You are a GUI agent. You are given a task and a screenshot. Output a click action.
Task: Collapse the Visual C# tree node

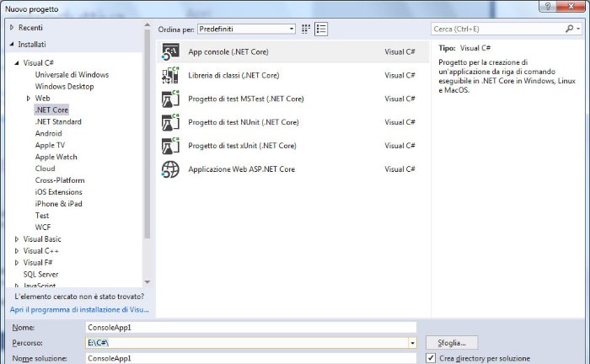coord(17,63)
